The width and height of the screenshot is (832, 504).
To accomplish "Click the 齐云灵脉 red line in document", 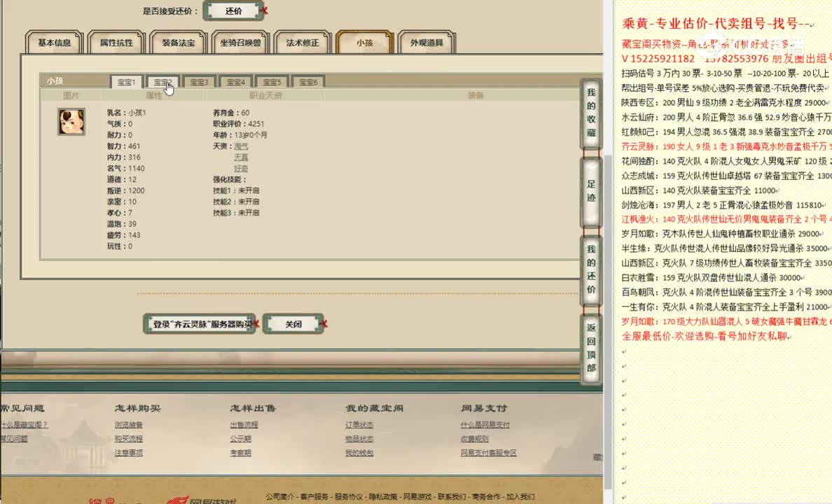I will (726, 146).
